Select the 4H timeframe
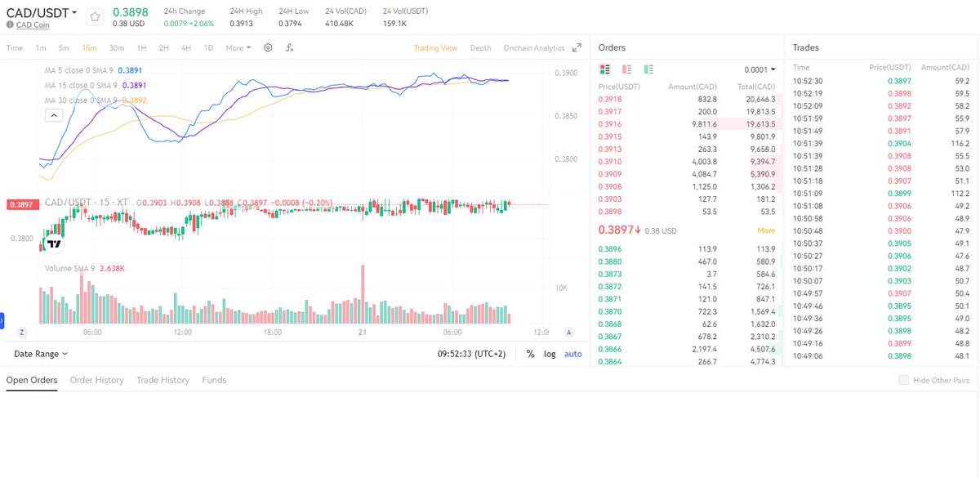Image resolution: width=980 pixels, height=478 pixels. (186, 48)
